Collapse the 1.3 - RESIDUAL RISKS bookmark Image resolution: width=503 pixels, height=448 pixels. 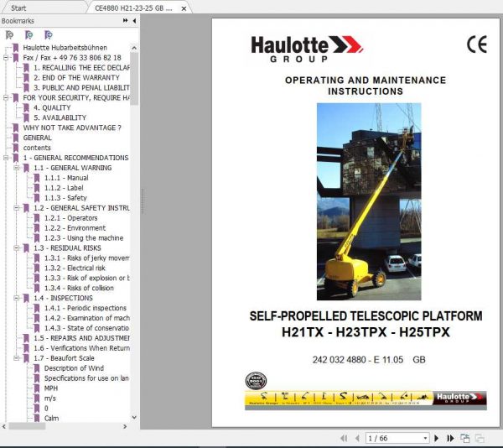pyautogui.click(x=16, y=248)
